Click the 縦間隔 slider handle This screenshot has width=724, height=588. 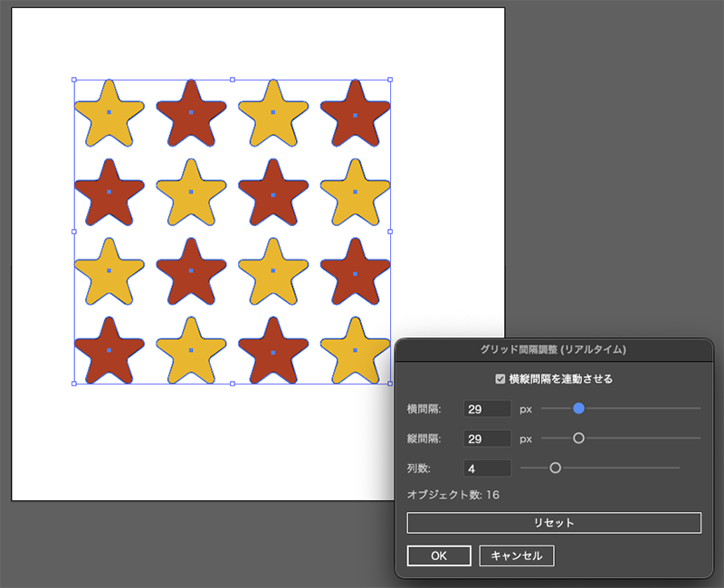[x=578, y=438]
